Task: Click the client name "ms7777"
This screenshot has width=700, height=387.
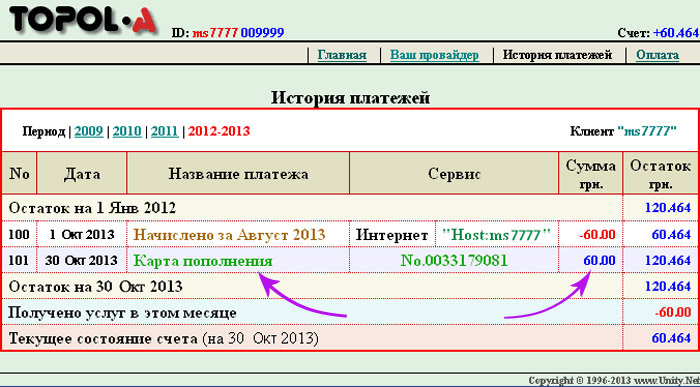Action: (x=647, y=131)
